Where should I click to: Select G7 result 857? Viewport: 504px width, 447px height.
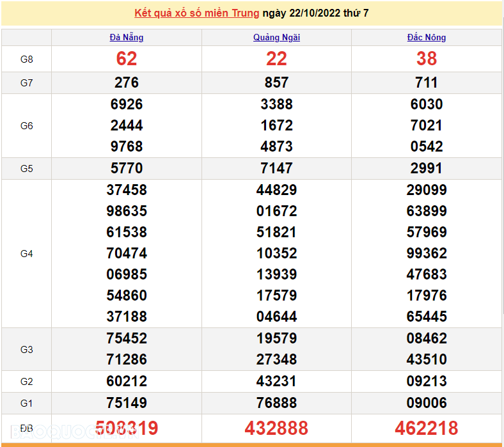point(276,82)
